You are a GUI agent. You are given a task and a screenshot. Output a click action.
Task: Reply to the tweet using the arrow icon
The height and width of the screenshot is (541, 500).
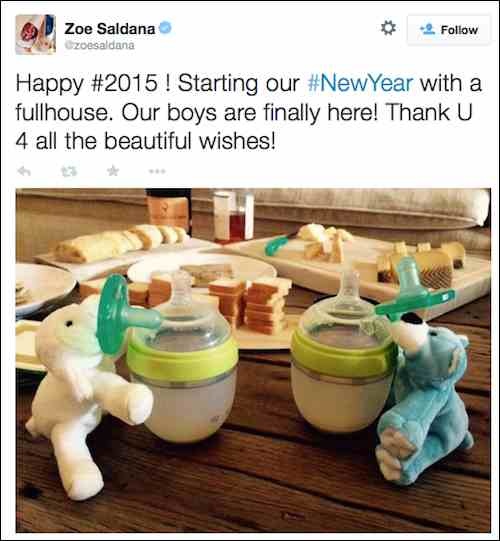[24, 171]
